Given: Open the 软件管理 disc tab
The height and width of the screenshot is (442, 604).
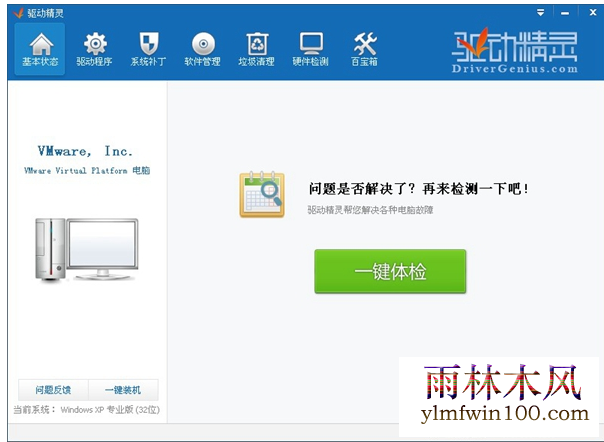Looking at the screenshot, I should [x=203, y=49].
